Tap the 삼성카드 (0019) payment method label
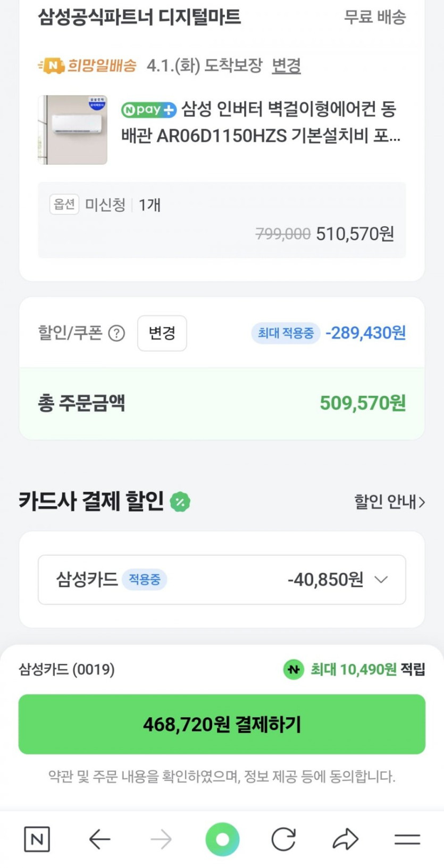444x868 pixels. [67, 669]
